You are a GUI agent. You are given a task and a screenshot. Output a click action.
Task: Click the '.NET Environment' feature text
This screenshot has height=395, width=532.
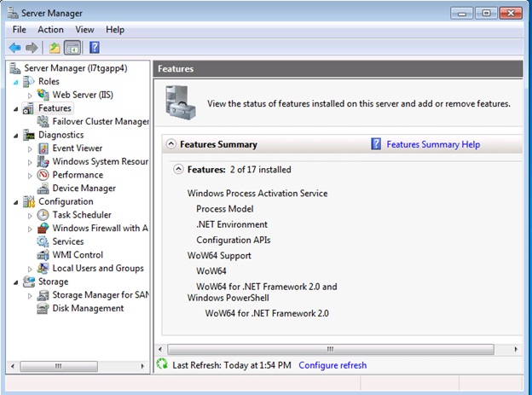click(x=232, y=224)
